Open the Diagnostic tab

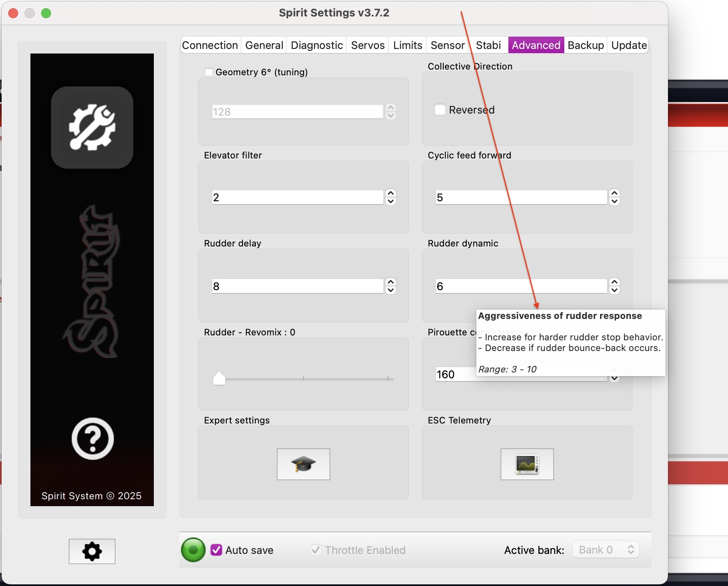pos(317,45)
